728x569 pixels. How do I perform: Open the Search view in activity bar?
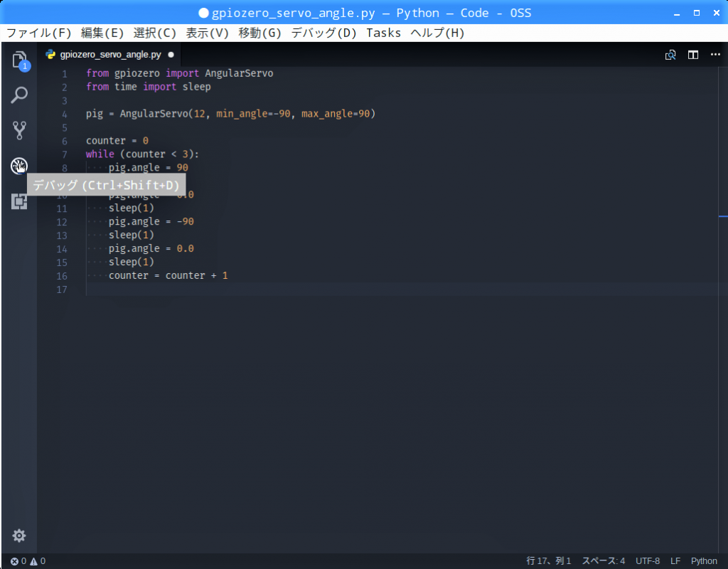click(x=19, y=95)
